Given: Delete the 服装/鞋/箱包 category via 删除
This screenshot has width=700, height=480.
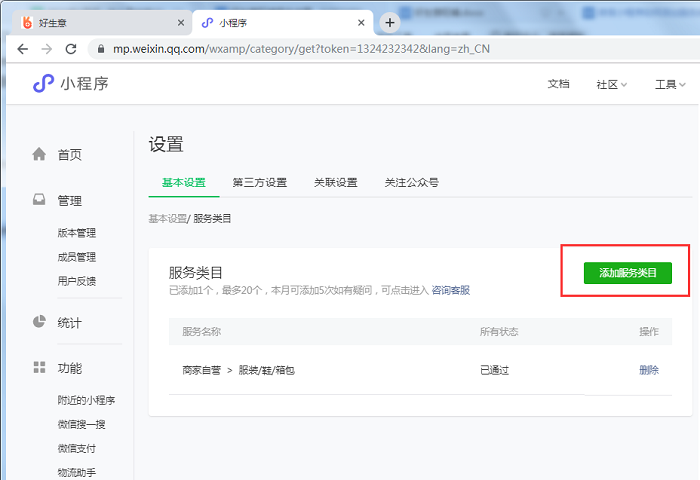Looking at the screenshot, I should (649, 370).
